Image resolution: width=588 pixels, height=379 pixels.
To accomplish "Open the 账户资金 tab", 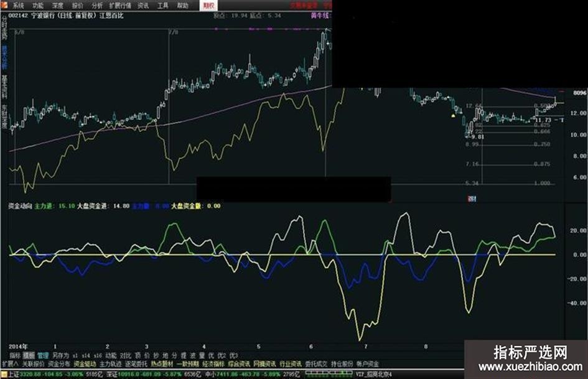I will [368, 364].
